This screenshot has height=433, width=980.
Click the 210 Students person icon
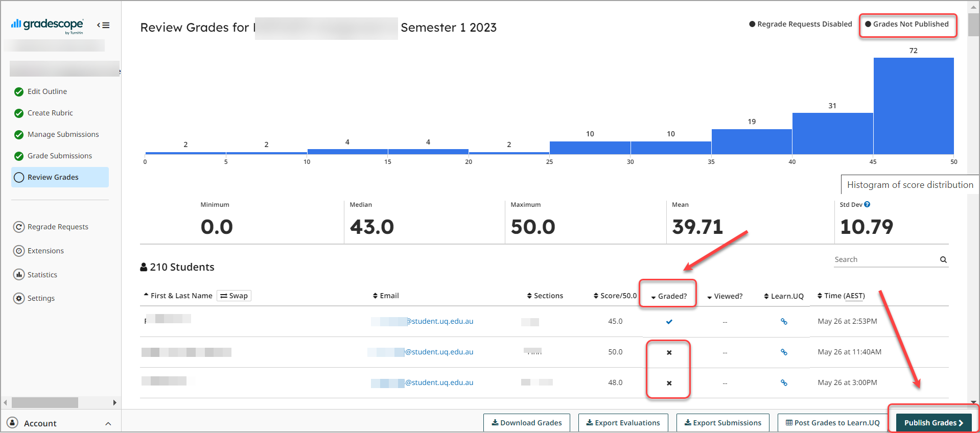click(x=144, y=267)
